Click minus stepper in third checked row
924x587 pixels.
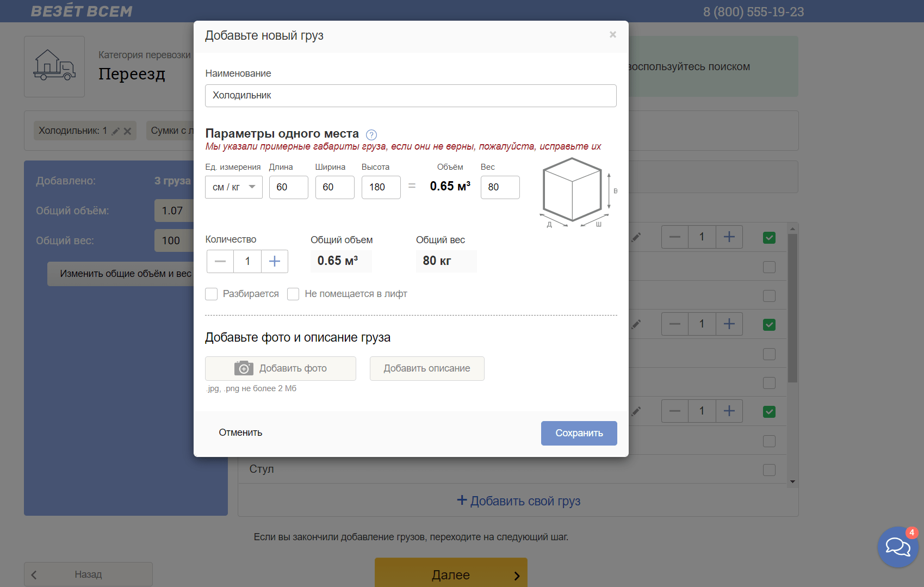coord(675,411)
